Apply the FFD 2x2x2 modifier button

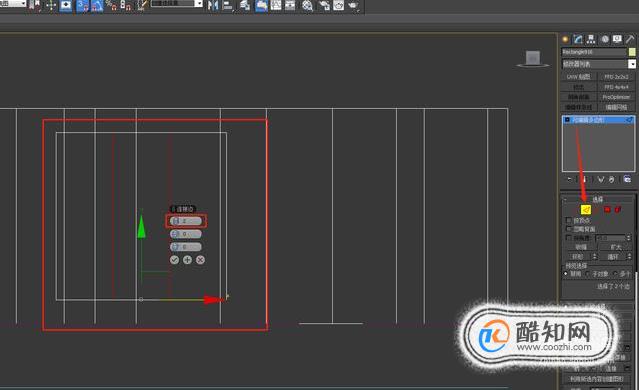pyautogui.click(x=616, y=77)
